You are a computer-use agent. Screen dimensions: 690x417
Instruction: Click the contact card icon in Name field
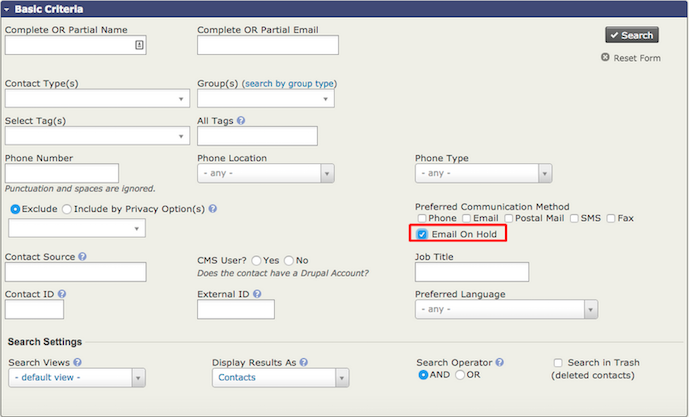[139, 45]
